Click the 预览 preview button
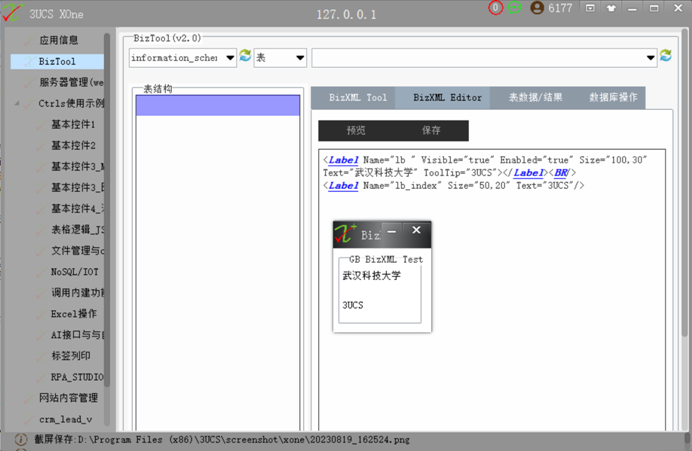692x451 pixels. point(356,131)
